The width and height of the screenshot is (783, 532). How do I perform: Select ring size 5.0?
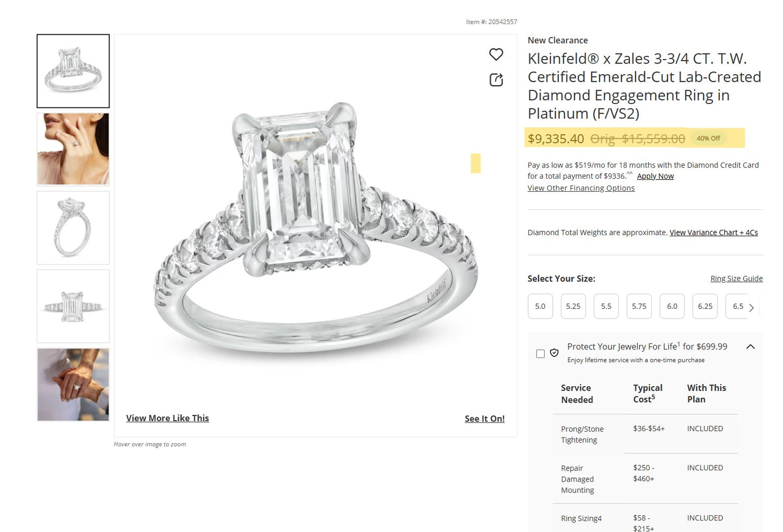pyautogui.click(x=540, y=306)
